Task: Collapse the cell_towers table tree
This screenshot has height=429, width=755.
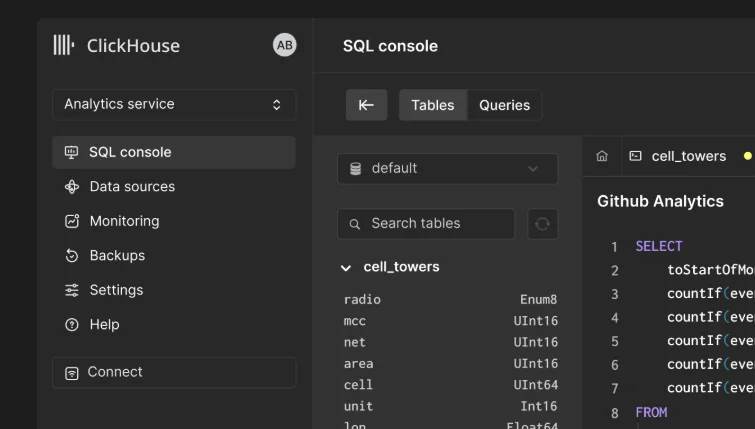Action: point(346,268)
